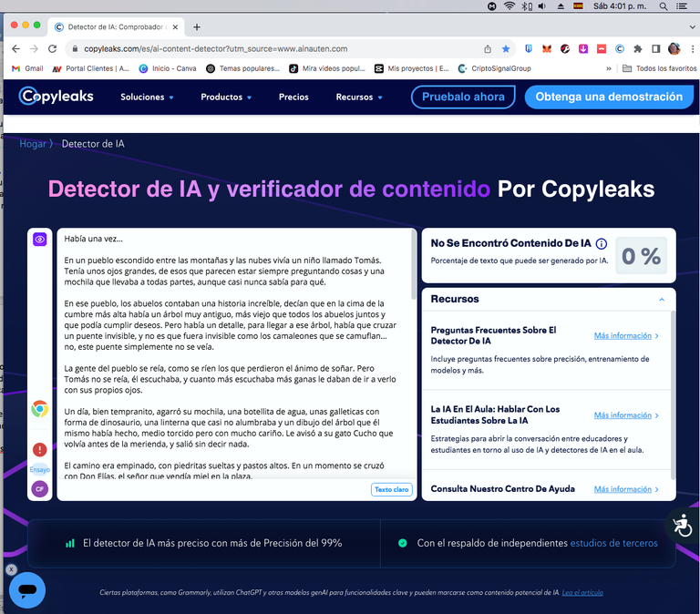
Task: Show more bookmarks with double chevron
Action: (609, 68)
